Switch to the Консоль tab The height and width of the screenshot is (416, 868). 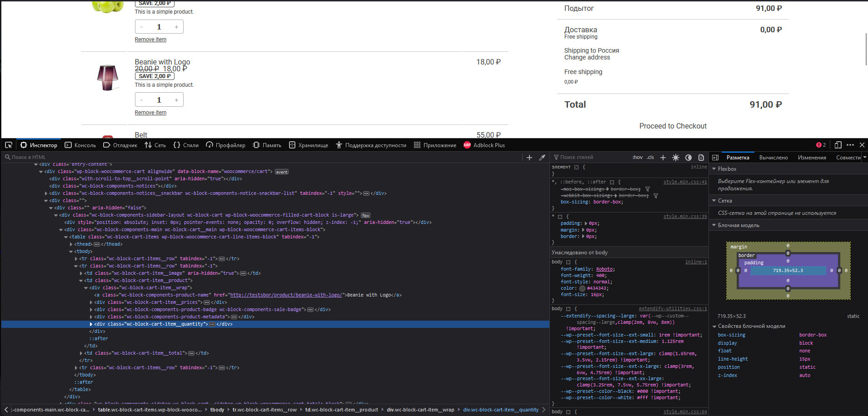(80, 145)
